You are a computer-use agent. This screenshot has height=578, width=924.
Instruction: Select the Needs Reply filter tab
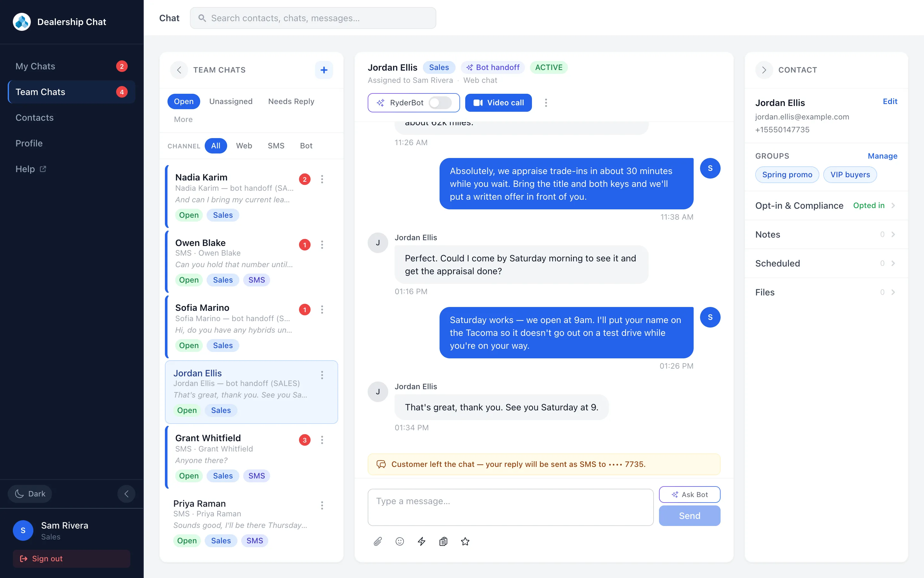pos(291,101)
